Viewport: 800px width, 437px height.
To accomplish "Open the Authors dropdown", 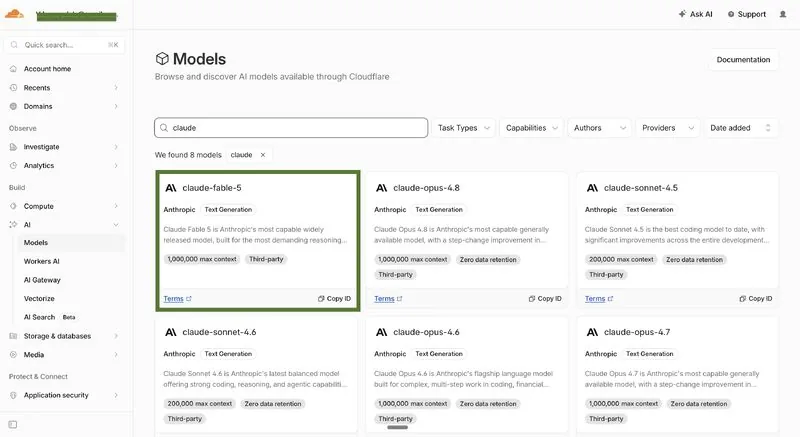I will 599,128.
